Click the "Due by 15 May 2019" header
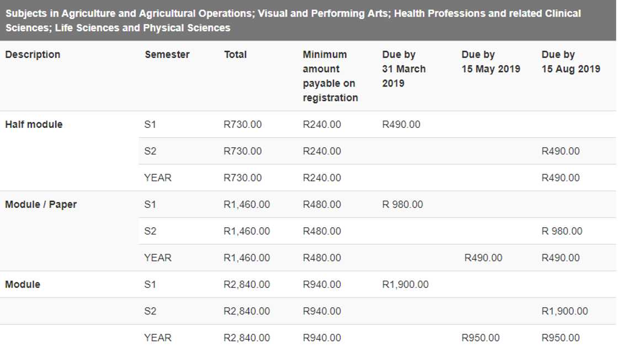Viewport: 618px width, 364px height. click(x=491, y=62)
